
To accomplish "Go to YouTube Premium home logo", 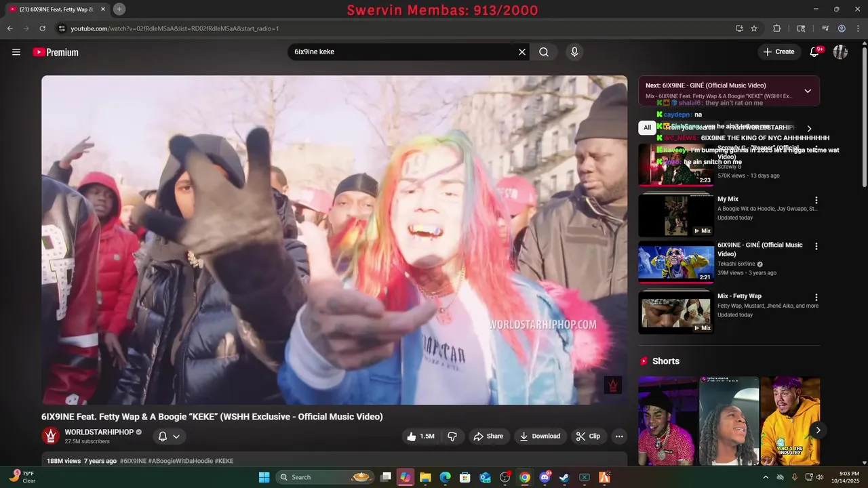I will (x=56, y=52).
